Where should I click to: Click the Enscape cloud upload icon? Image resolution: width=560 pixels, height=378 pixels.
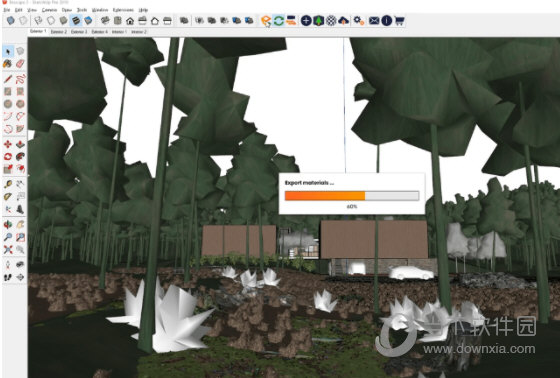point(344,21)
